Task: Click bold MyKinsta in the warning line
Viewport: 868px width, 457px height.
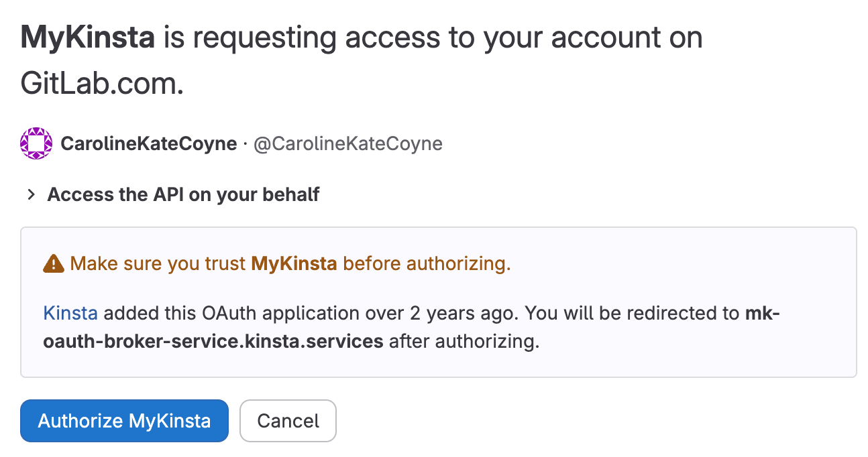Action: (x=294, y=263)
